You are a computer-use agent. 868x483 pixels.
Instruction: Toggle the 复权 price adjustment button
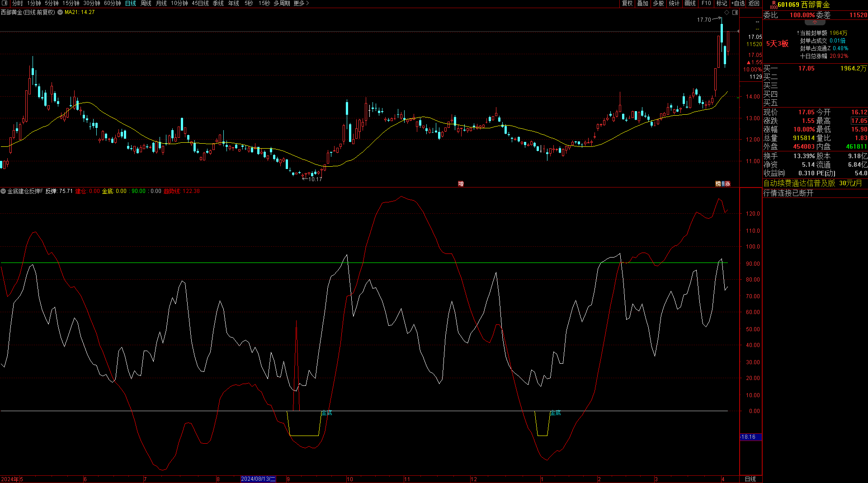(x=627, y=3)
